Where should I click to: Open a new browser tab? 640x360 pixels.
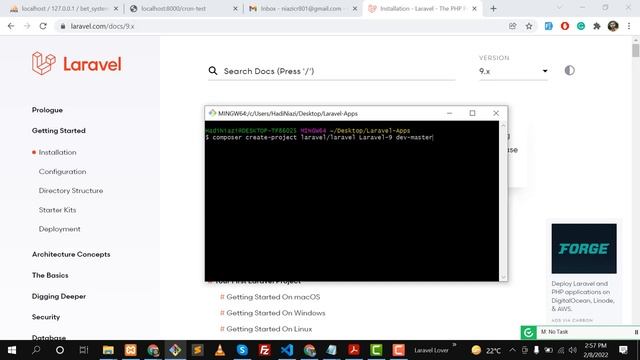[x=493, y=8]
